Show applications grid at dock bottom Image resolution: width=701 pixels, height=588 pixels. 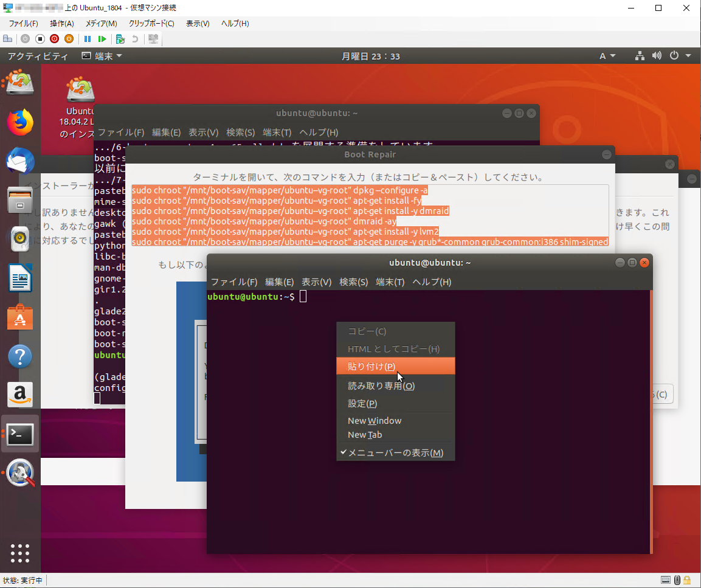click(20, 553)
